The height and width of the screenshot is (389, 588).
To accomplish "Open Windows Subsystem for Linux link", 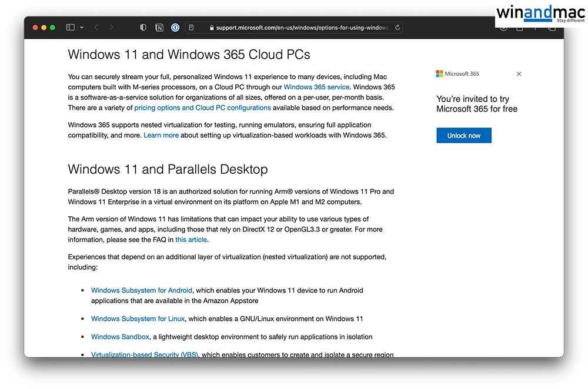I will [x=138, y=319].
